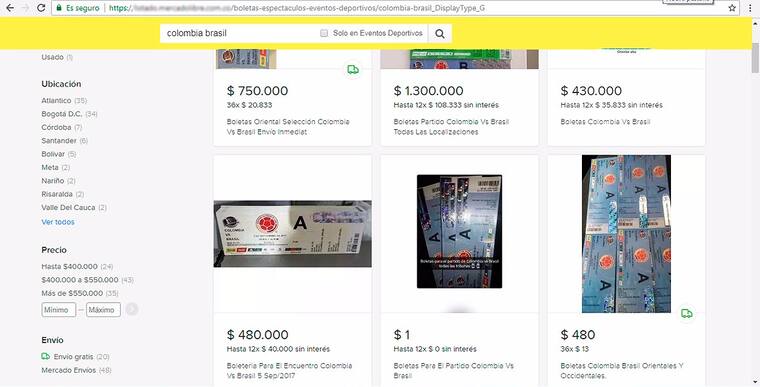Filter by Envío gratis option
The height and width of the screenshot is (387, 760).
pos(75,356)
